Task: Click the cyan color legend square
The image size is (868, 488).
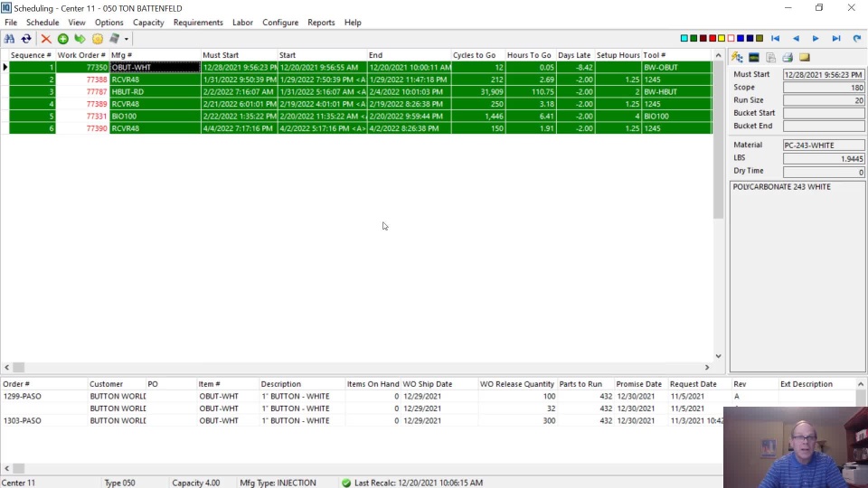Action: (684, 38)
